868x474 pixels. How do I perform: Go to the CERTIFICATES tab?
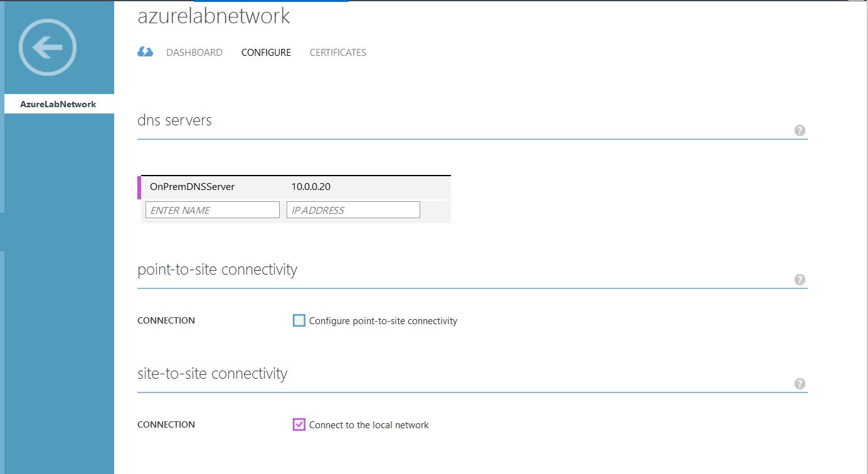[337, 53]
